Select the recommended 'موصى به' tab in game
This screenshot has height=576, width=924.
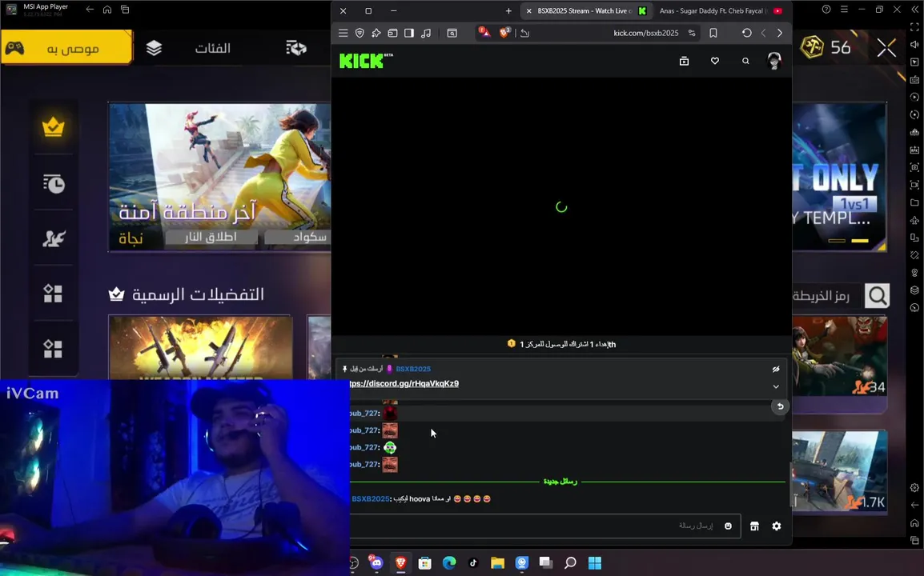coord(66,48)
